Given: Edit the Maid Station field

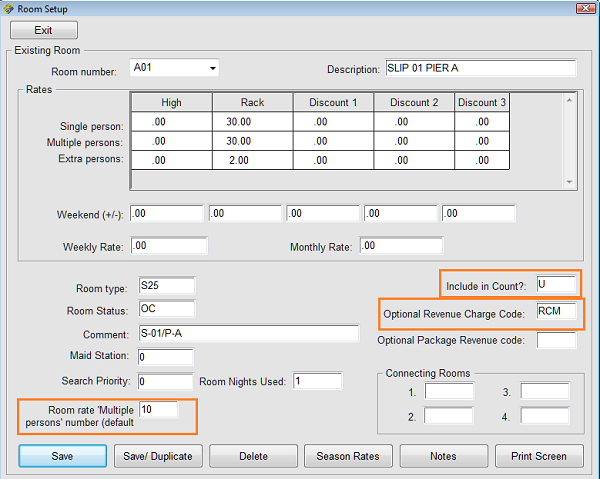Looking at the screenshot, I should (166, 357).
